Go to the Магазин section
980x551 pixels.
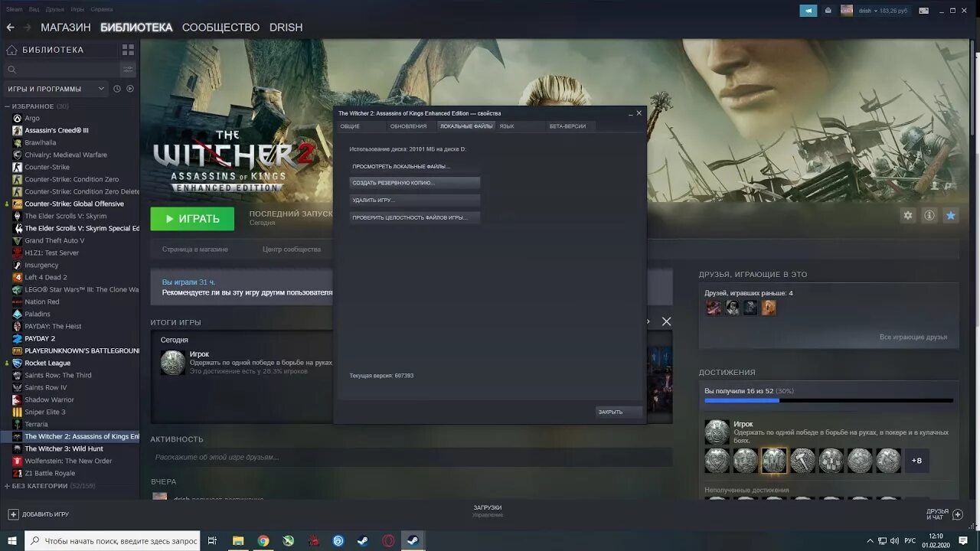pyautogui.click(x=66, y=28)
